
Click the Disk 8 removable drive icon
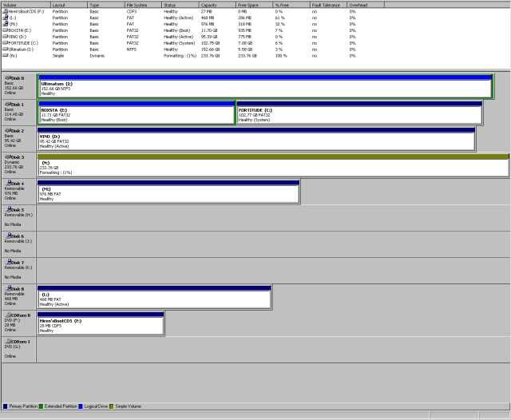9,289
